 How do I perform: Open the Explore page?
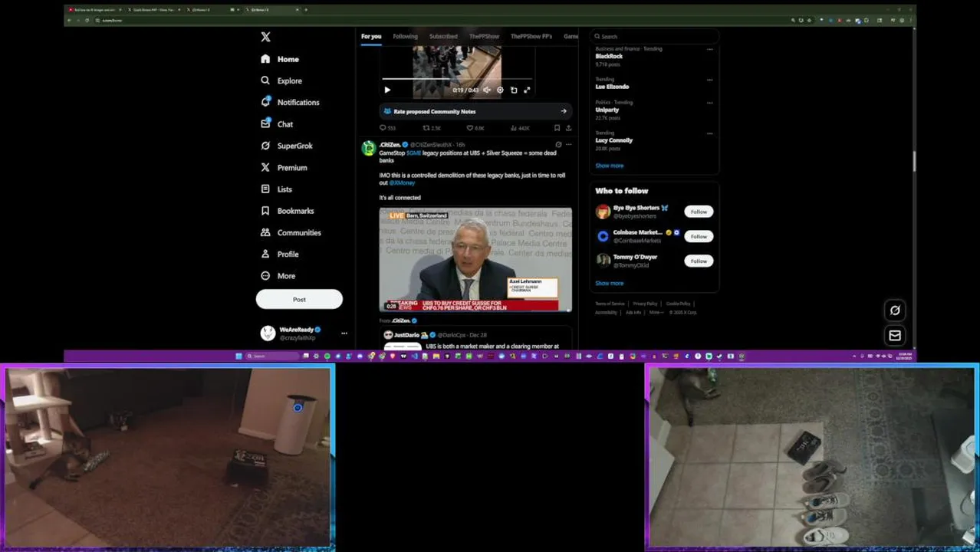(x=281, y=80)
